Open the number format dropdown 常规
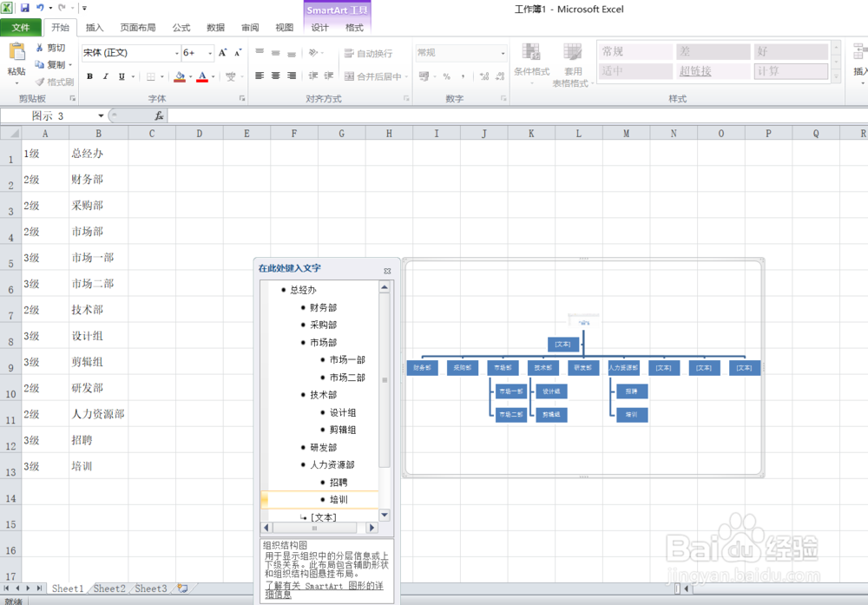Image resolution: width=868 pixels, height=605 pixels. (x=503, y=53)
